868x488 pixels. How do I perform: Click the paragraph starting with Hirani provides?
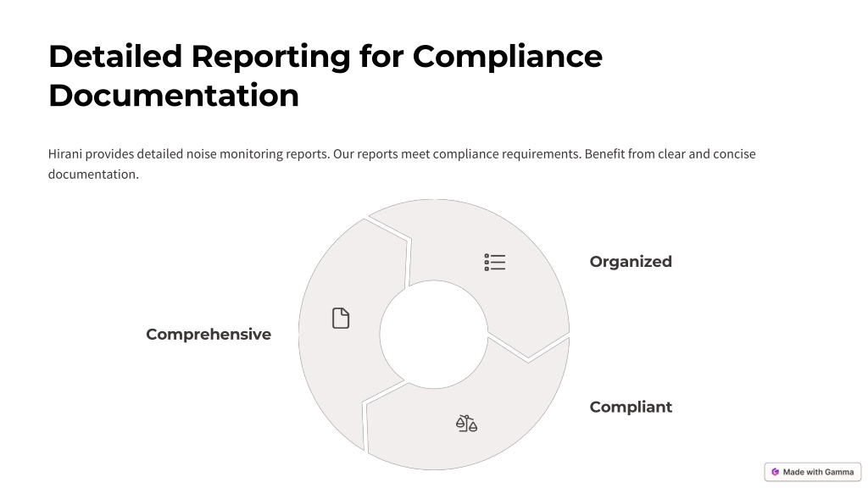point(402,164)
